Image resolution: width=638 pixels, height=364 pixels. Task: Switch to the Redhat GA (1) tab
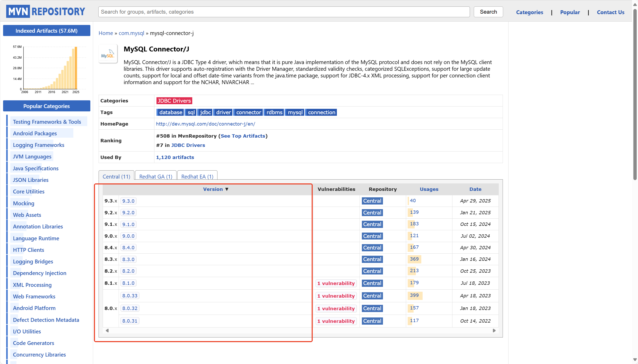click(155, 176)
